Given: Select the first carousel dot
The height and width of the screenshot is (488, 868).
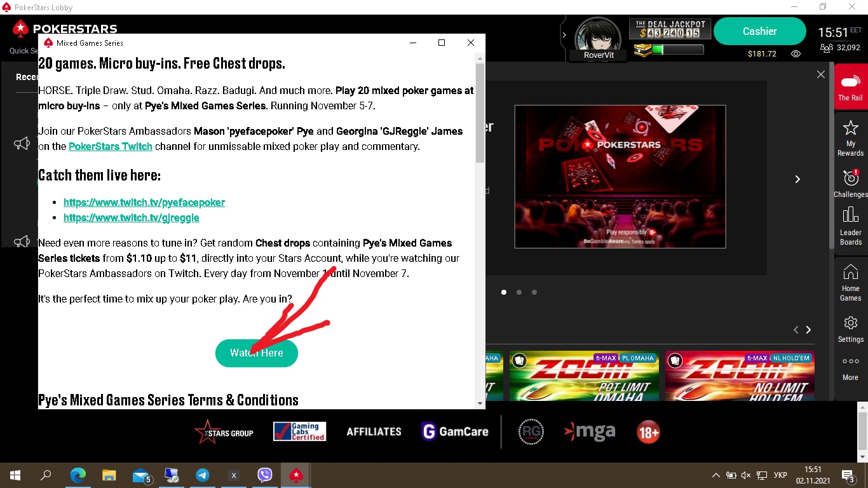Looking at the screenshot, I should (x=504, y=292).
